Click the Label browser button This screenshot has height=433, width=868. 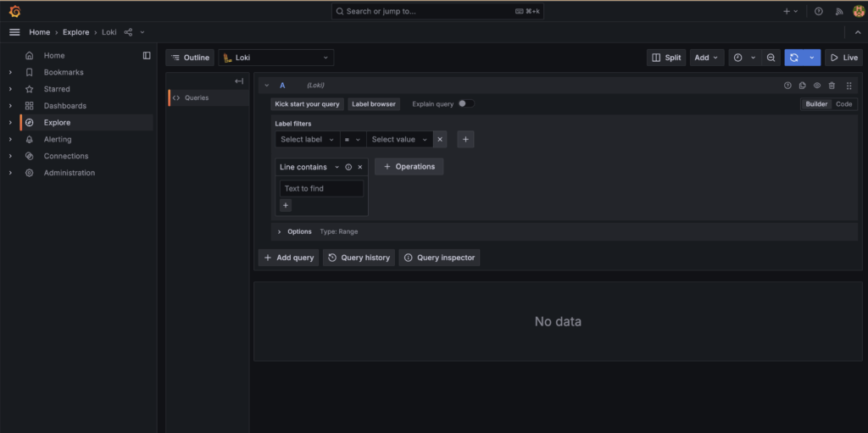click(374, 104)
